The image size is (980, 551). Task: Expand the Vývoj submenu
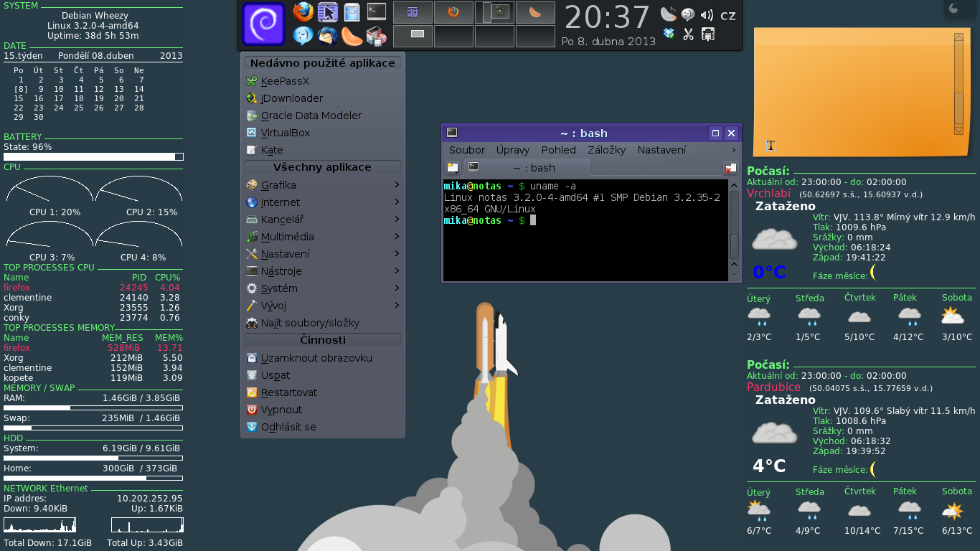[x=323, y=306]
